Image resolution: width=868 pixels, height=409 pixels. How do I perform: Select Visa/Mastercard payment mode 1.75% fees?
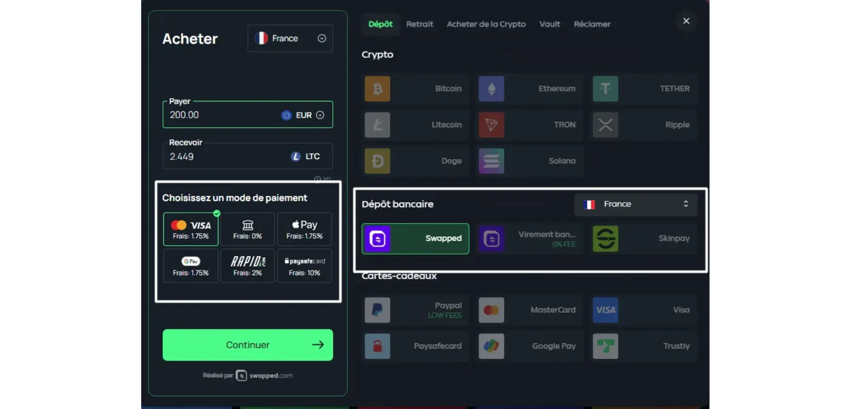click(191, 229)
